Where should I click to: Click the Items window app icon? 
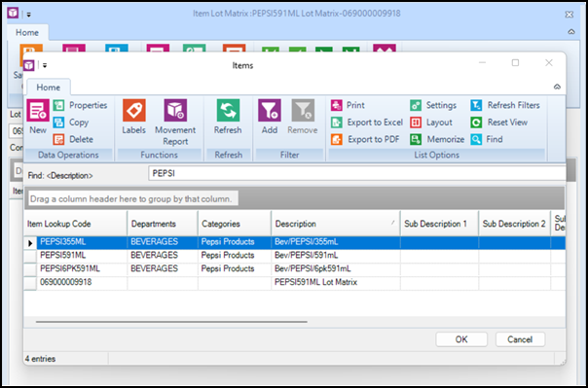pos(29,65)
